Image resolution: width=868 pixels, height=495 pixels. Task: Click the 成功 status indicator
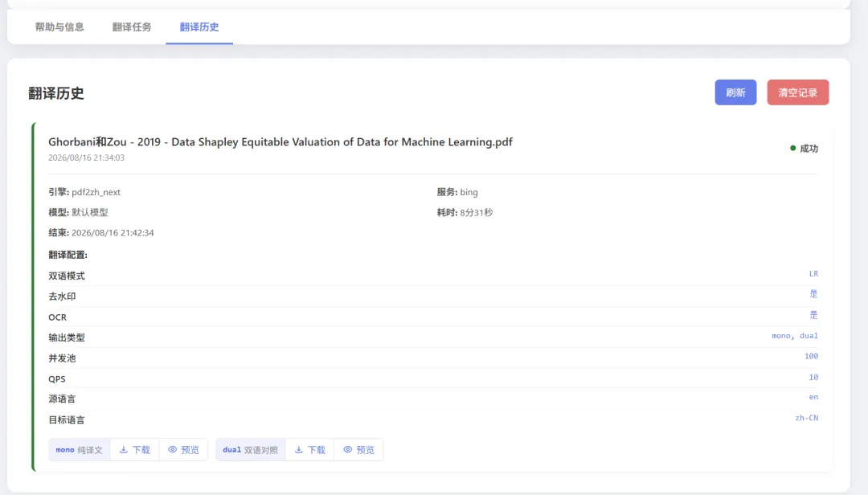pyautogui.click(x=804, y=149)
